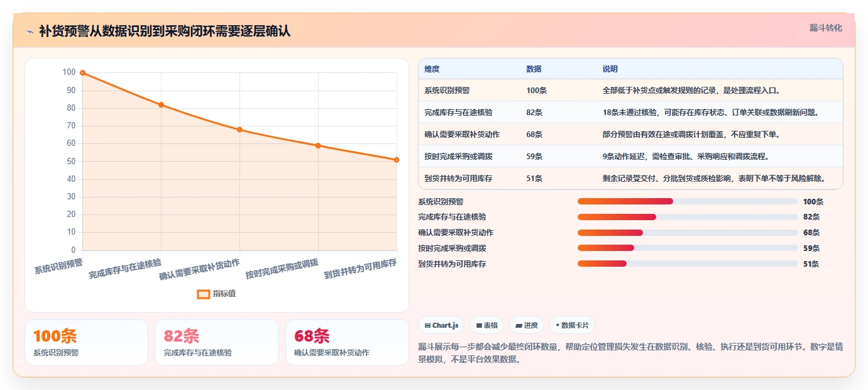This screenshot has width=868, height=390.
Task: Click description starting 剩余记录受交付
Action: tap(713, 179)
